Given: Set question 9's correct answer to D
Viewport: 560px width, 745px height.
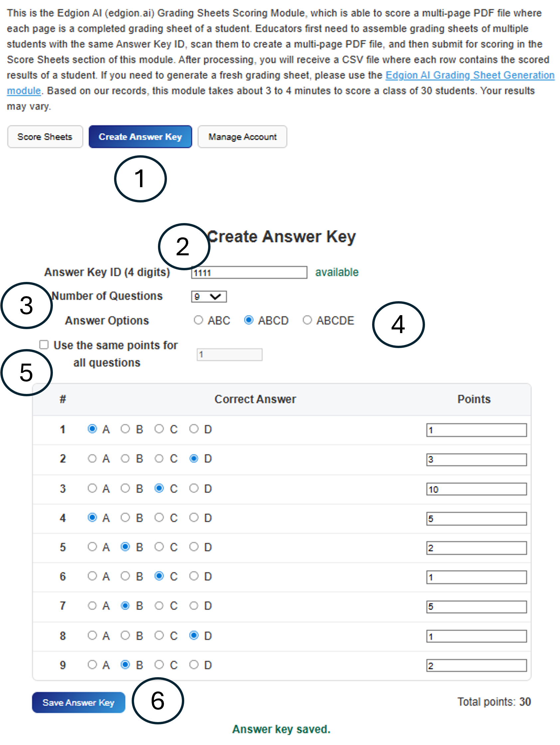Looking at the screenshot, I should pyautogui.click(x=194, y=665).
